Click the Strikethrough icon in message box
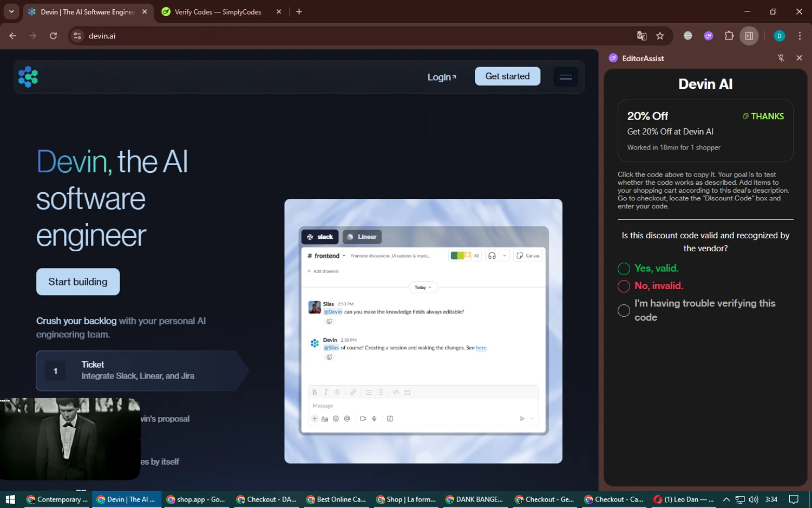 click(x=337, y=392)
